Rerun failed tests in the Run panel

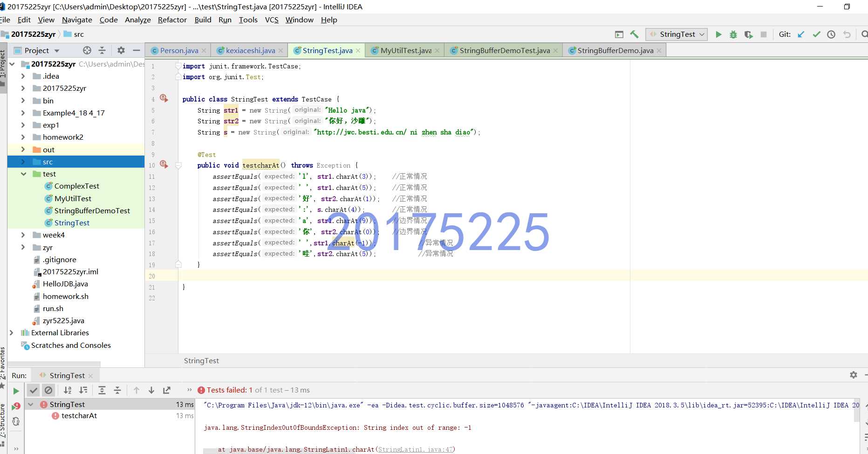[16, 406]
